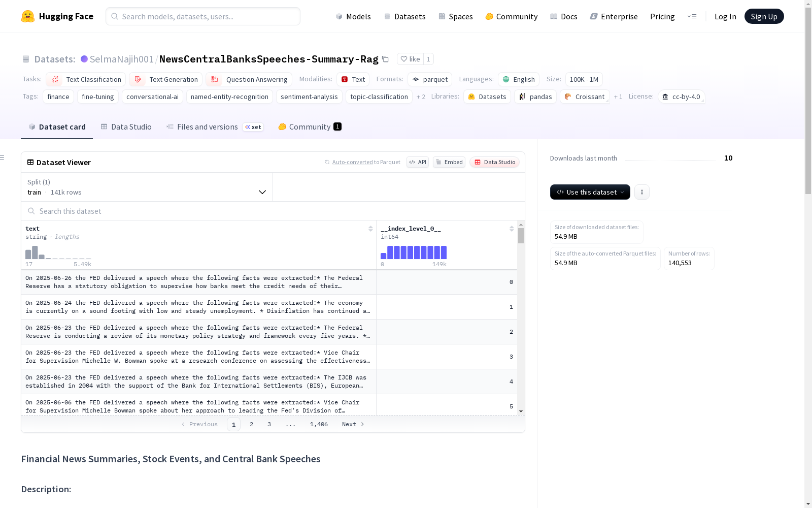812x508 pixels.
Task: Select the Text modality tag
Action: [x=353, y=79]
